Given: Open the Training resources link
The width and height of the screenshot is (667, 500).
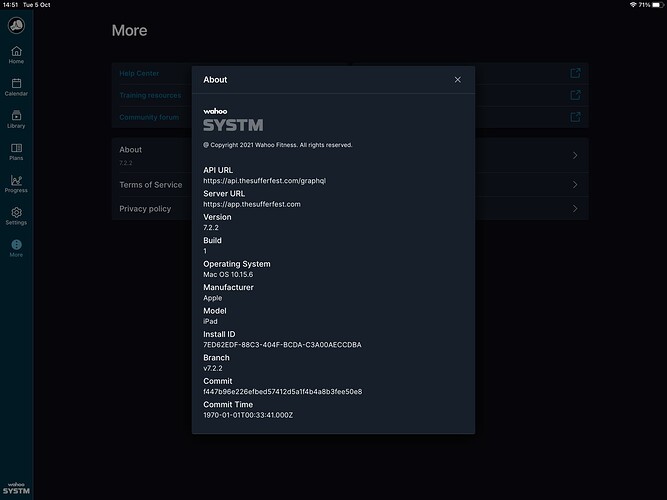Looking at the screenshot, I should pos(150,95).
